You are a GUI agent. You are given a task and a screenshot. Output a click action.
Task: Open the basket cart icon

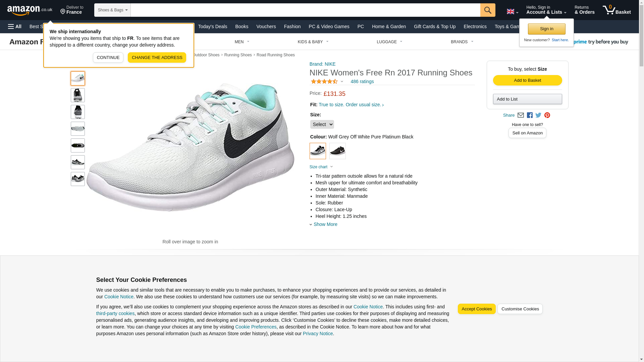(616, 10)
